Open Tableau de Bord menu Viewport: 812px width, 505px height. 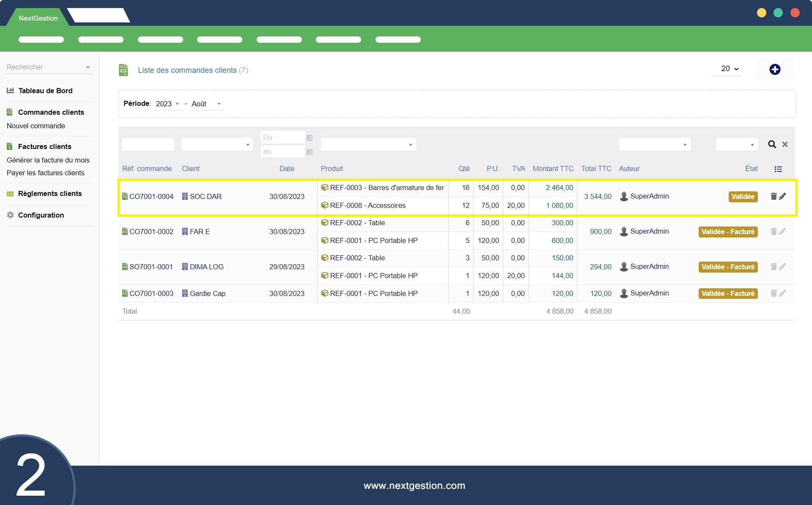tap(45, 91)
